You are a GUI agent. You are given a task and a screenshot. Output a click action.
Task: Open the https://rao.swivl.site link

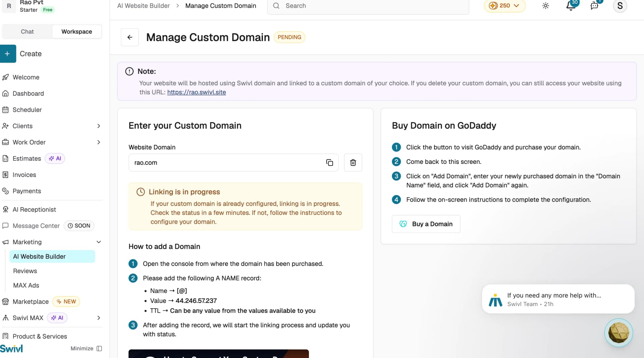[x=197, y=92]
